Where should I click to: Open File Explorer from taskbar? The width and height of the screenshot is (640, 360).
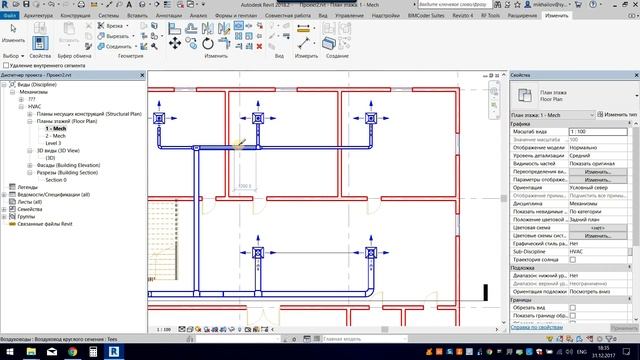(x=31, y=351)
